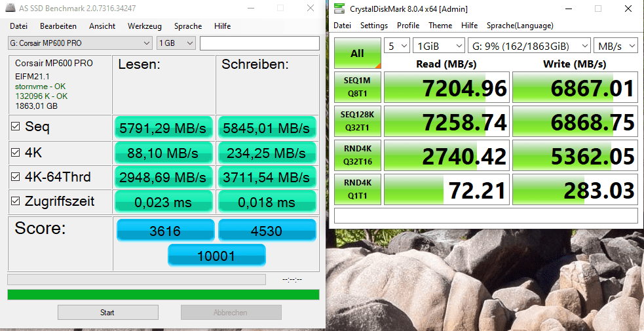Open the Datei menu in CrystalDiskMark

coord(343,26)
